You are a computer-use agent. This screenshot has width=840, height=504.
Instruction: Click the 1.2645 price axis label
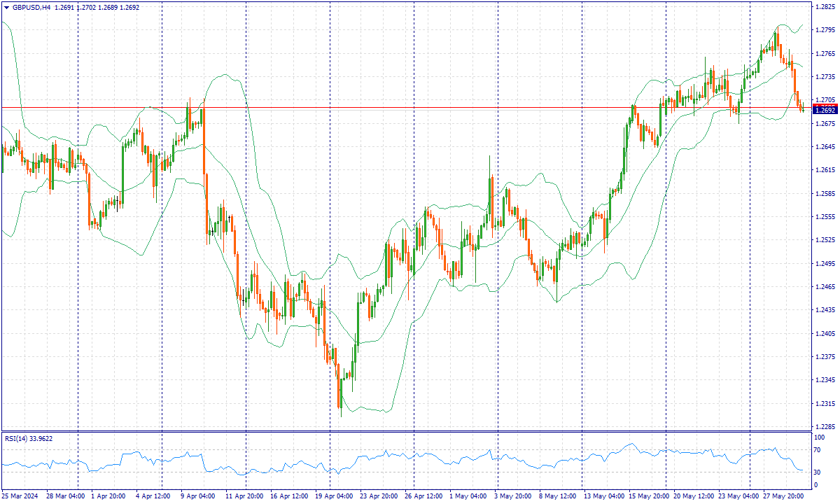click(825, 146)
